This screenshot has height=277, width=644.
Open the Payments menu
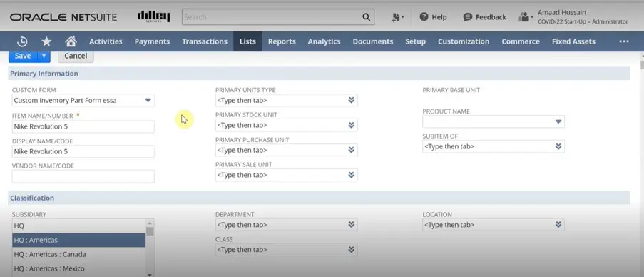(152, 41)
